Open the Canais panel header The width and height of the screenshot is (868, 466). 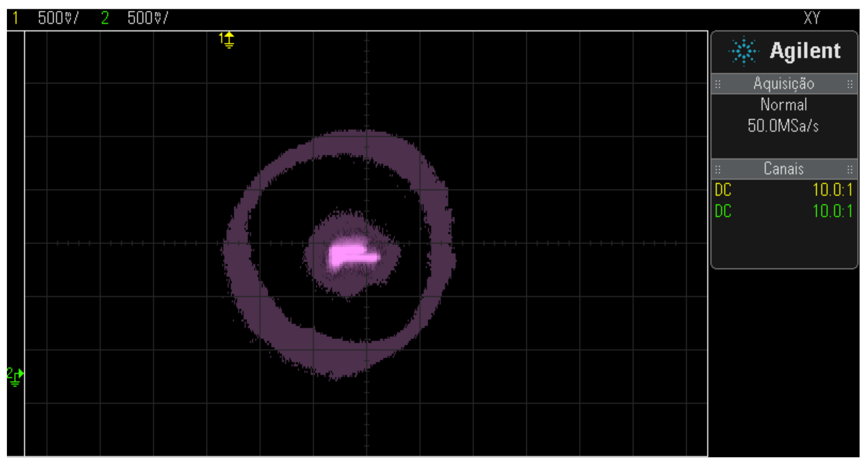(x=784, y=169)
